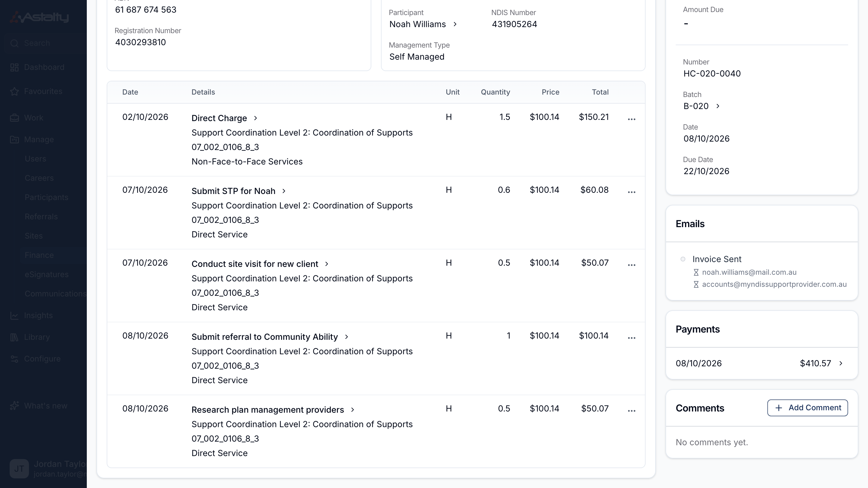Open participant Noah Williams chevron

(455, 24)
